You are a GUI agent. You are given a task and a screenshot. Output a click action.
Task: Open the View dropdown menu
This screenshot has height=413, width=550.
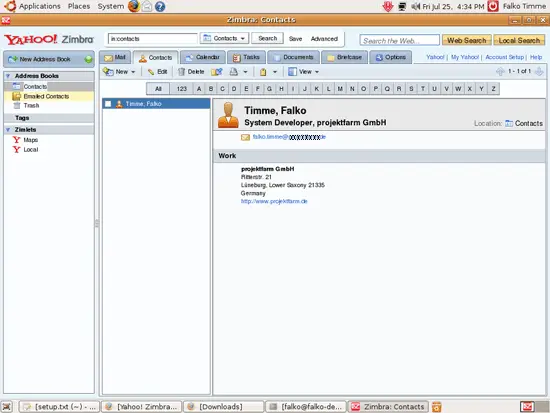coord(303,72)
